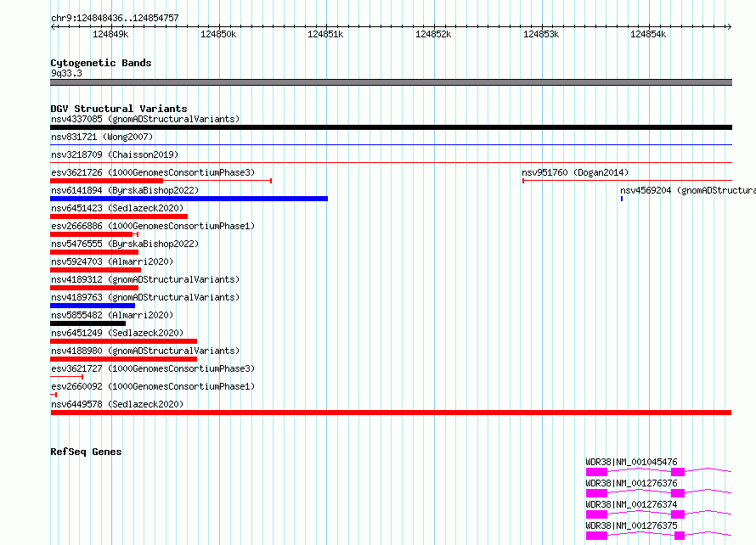Click the small blue nsv4569204 marker

click(622, 199)
